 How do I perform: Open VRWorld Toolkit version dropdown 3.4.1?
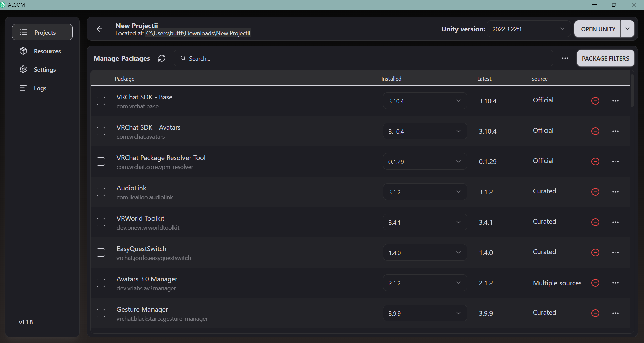(x=425, y=222)
